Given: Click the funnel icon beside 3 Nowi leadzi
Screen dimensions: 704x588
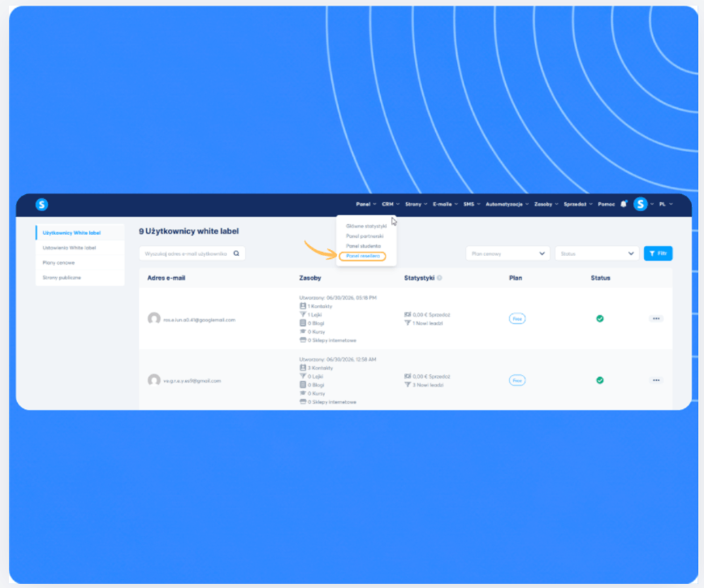Looking at the screenshot, I should tap(408, 384).
